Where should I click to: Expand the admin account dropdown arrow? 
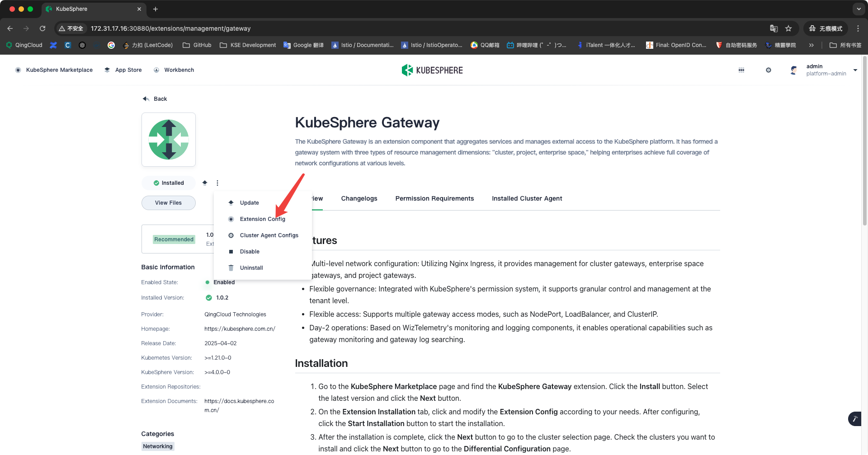855,70
